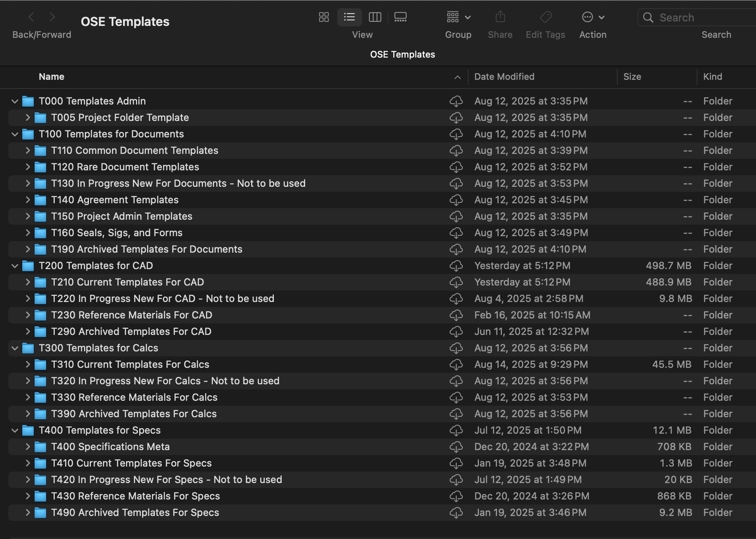This screenshot has height=539, width=756.
Task: Toggle sort order on the Name column
Action: click(x=51, y=77)
